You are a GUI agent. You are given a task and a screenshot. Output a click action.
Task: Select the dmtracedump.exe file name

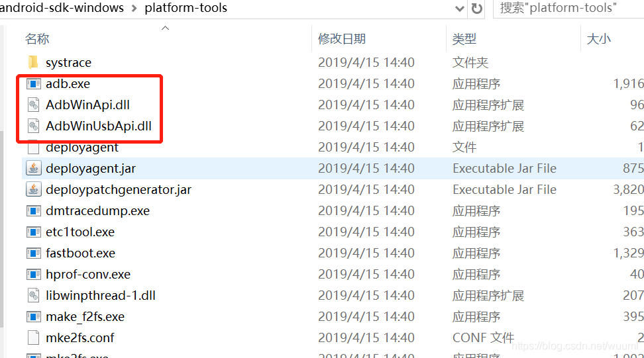click(98, 211)
